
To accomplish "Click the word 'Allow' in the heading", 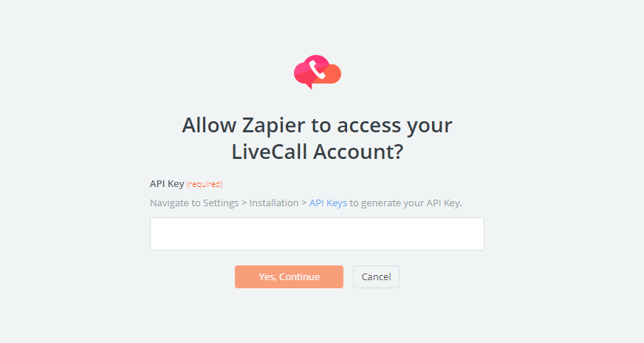I will coord(209,125).
